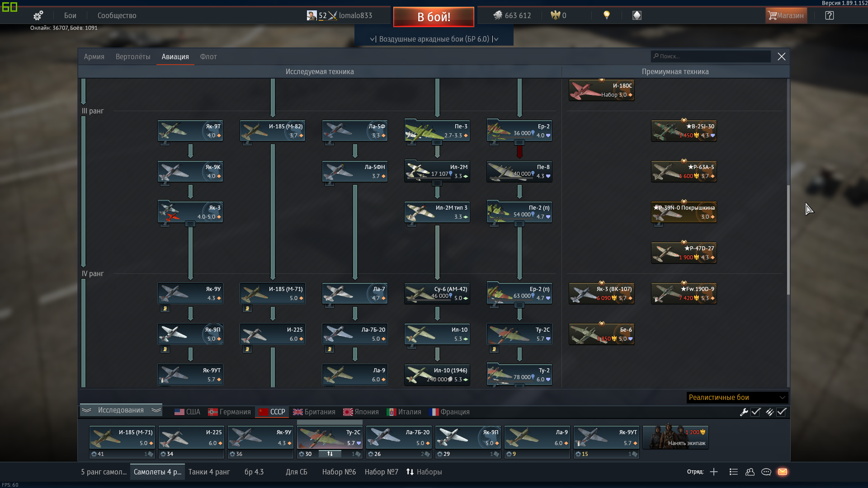Collapse the Исследования panel
Image resolution: width=868 pixels, height=488 pixels.
click(x=121, y=410)
